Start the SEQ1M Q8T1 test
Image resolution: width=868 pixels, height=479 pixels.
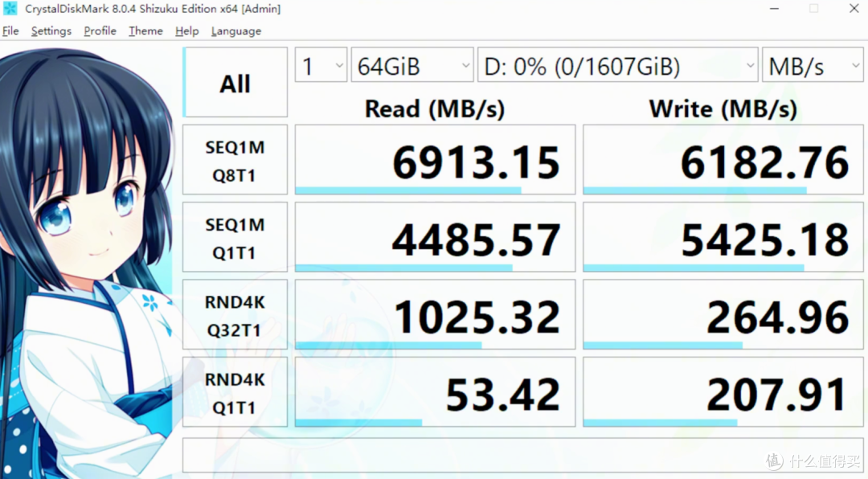click(235, 160)
